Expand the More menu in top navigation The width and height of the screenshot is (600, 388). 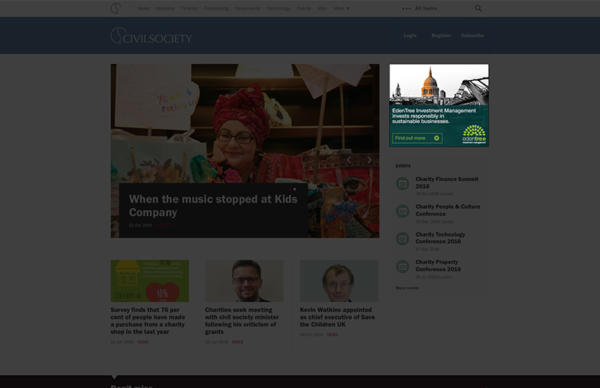click(341, 8)
